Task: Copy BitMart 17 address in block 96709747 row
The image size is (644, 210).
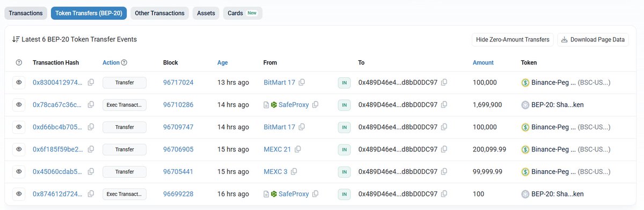Action: [x=302, y=127]
